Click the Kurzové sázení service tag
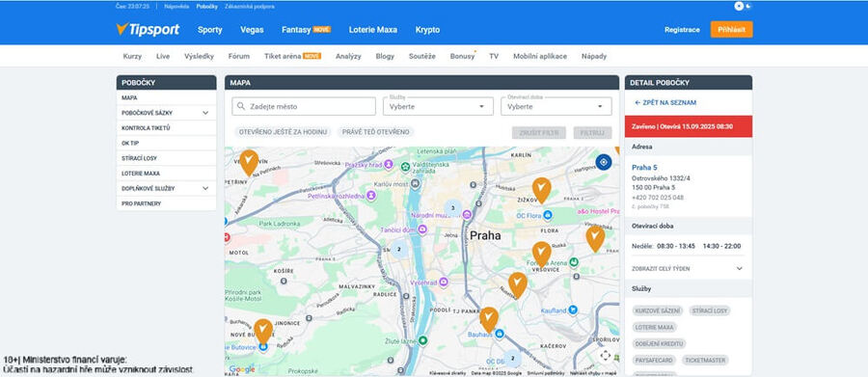The width and height of the screenshot is (868, 377). (x=658, y=310)
